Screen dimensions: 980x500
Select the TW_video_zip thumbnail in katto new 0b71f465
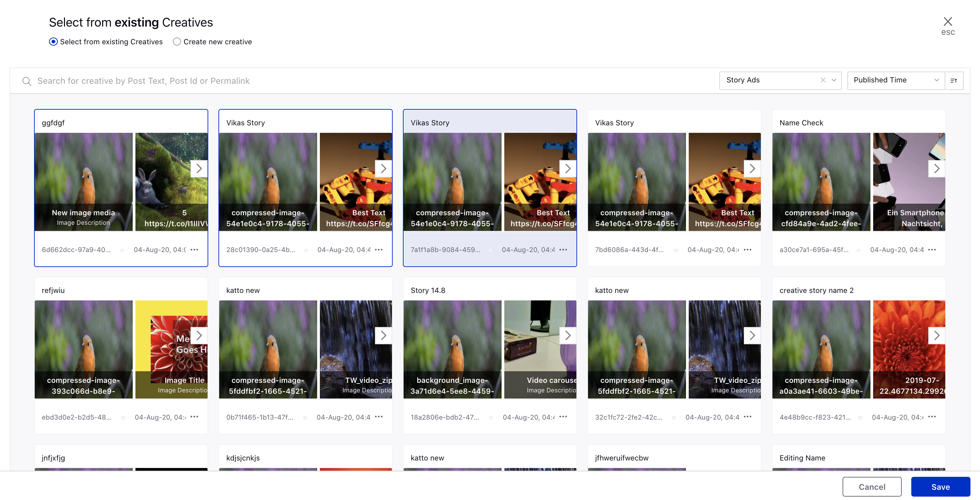tap(356, 349)
